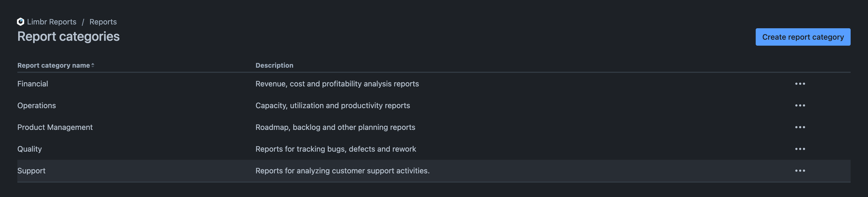Image resolution: width=868 pixels, height=197 pixels.
Task: Click the Limbr Reports logo icon
Action: (x=21, y=21)
